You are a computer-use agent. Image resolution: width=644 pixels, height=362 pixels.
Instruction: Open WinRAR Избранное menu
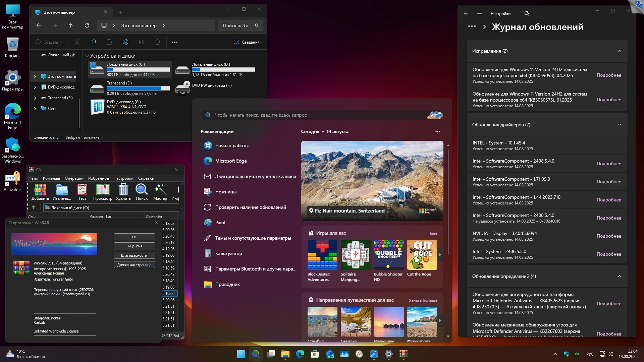tap(98, 178)
